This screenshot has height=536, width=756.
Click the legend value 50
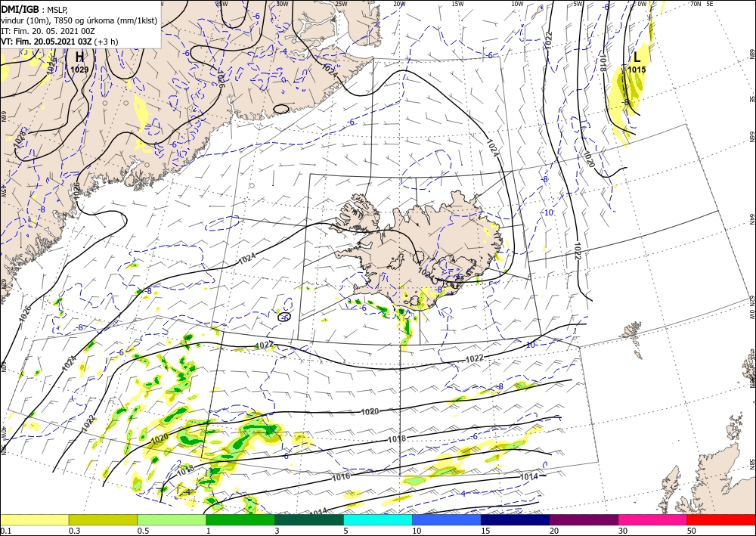692,531
